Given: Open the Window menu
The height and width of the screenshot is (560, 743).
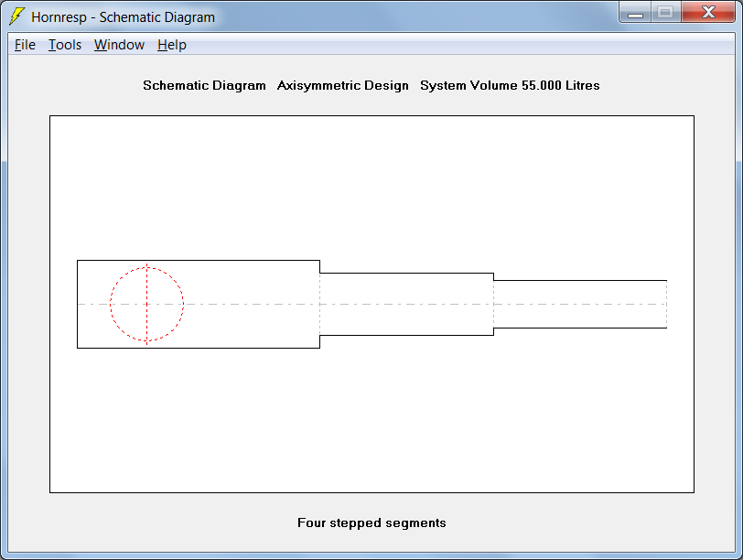Looking at the screenshot, I should pos(119,45).
